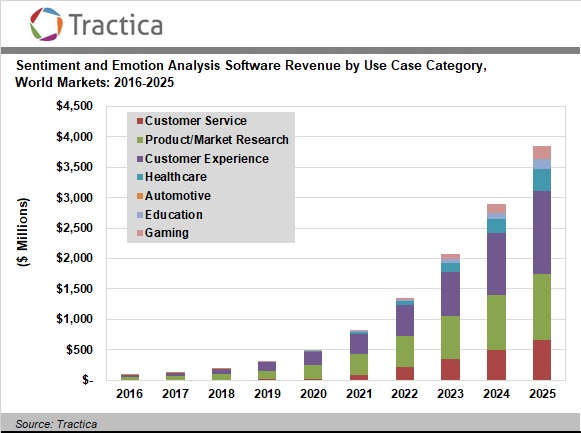Image resolution: width=581 pixels, height=433 pixels.
Task: Click the 2024 Customer Experience purple segment
Action: click(497, 264)
